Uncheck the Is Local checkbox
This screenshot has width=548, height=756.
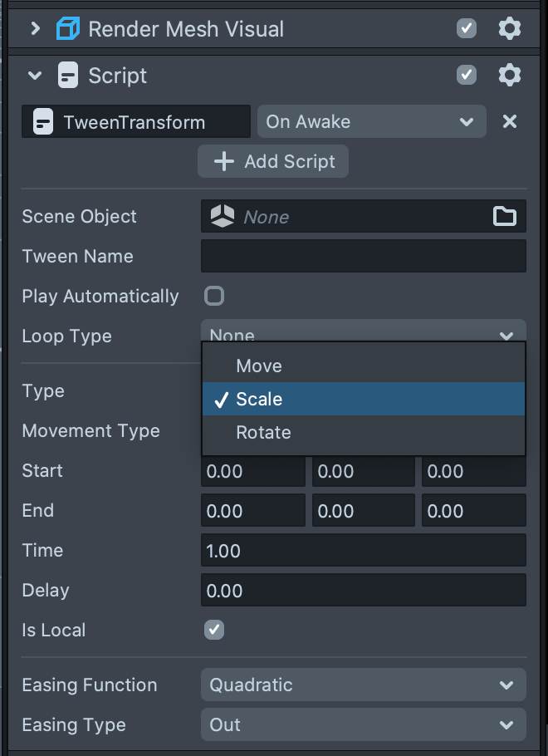214,630
